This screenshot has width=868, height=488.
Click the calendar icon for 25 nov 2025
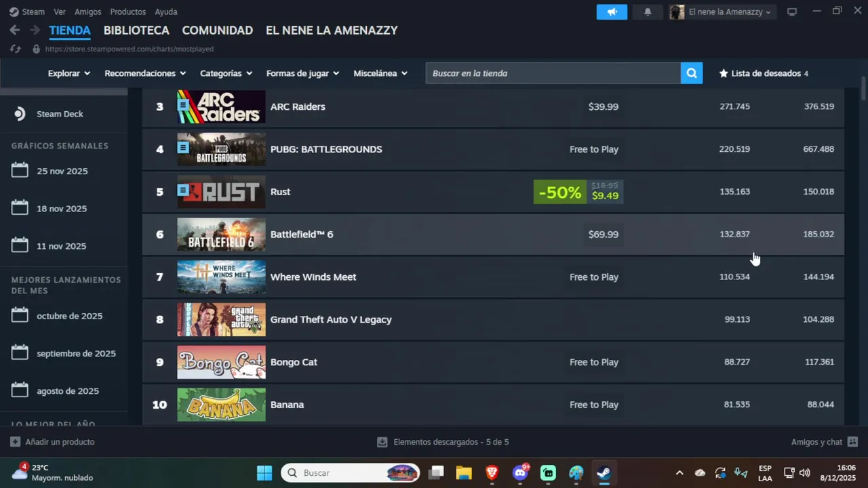click(20, 170)
